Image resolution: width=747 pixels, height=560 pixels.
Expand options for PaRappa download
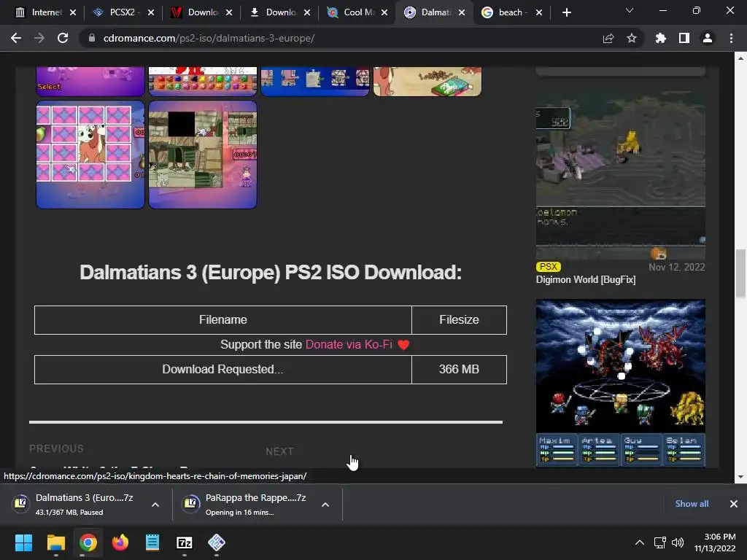click(325, 505)
